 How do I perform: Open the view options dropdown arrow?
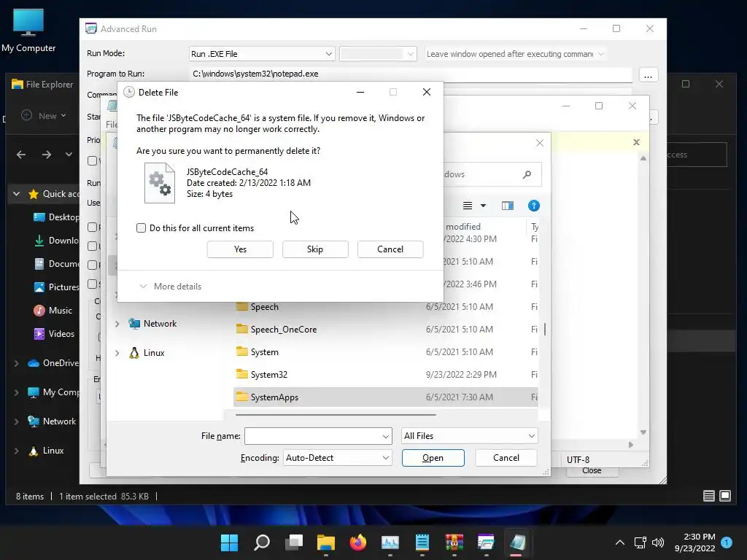click(x=483, y=206)
